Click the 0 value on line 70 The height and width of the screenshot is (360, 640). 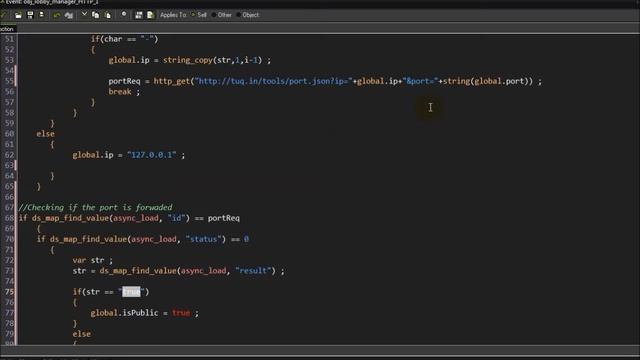tap(246, 239)
